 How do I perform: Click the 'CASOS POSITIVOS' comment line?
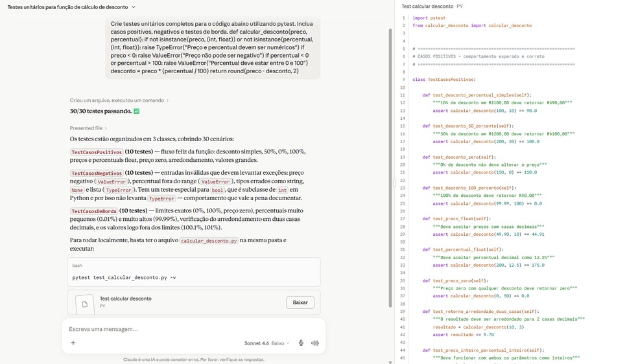pos(478,56)
